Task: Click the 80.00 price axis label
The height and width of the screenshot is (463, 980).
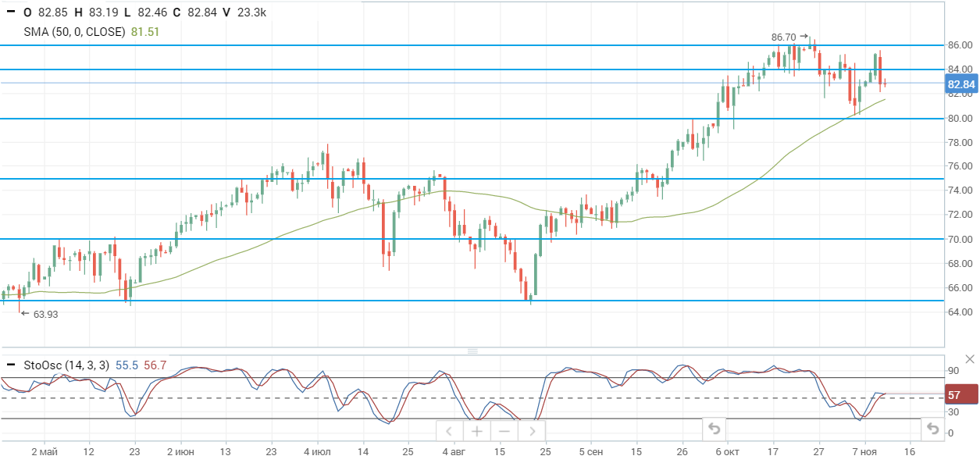Action: pyautogui.click(x=959, y=119)
